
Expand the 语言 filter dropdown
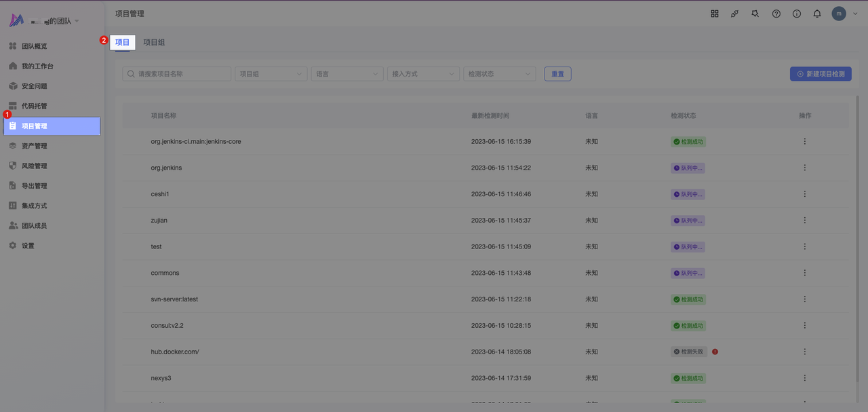347,74
